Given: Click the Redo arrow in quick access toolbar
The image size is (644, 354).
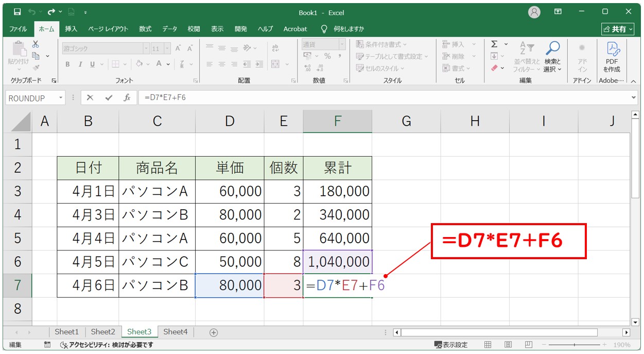Looking at the screenshot, I should [51, 12].
